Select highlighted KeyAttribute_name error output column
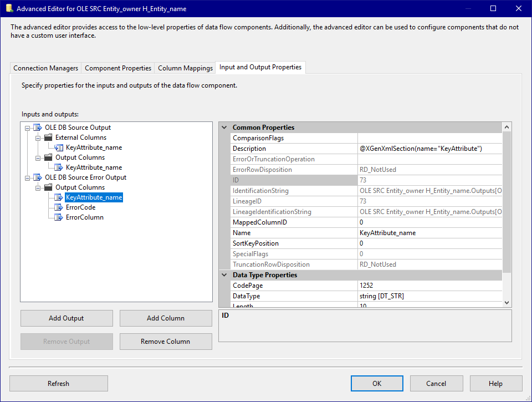The image size is (532, 402). pos(94,197)
